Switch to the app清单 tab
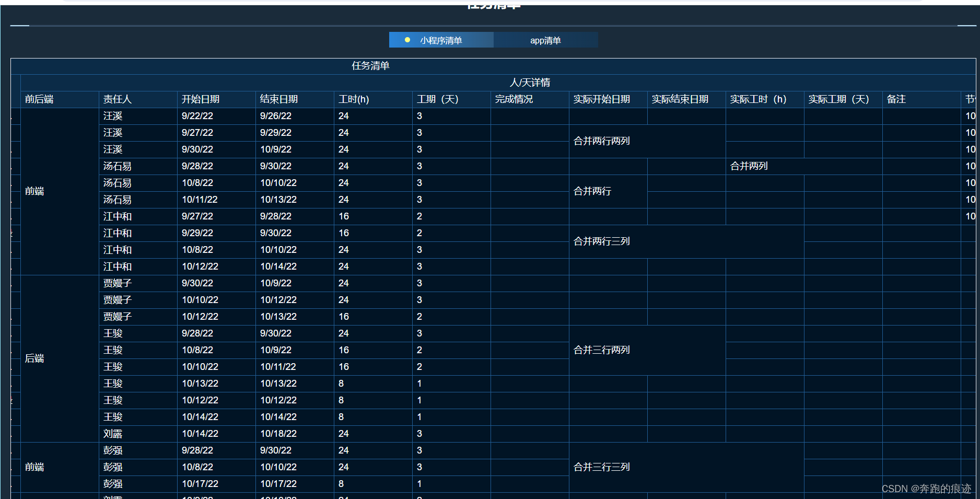980x499 pixels. tap(545, 40)
